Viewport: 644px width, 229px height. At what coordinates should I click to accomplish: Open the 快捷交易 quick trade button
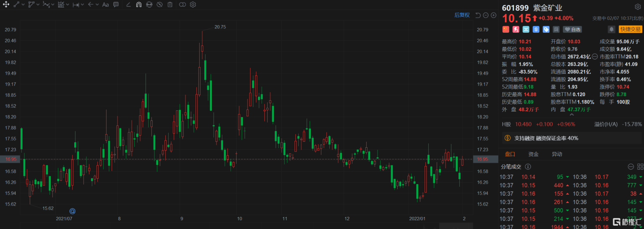click(x=631, y=29)
